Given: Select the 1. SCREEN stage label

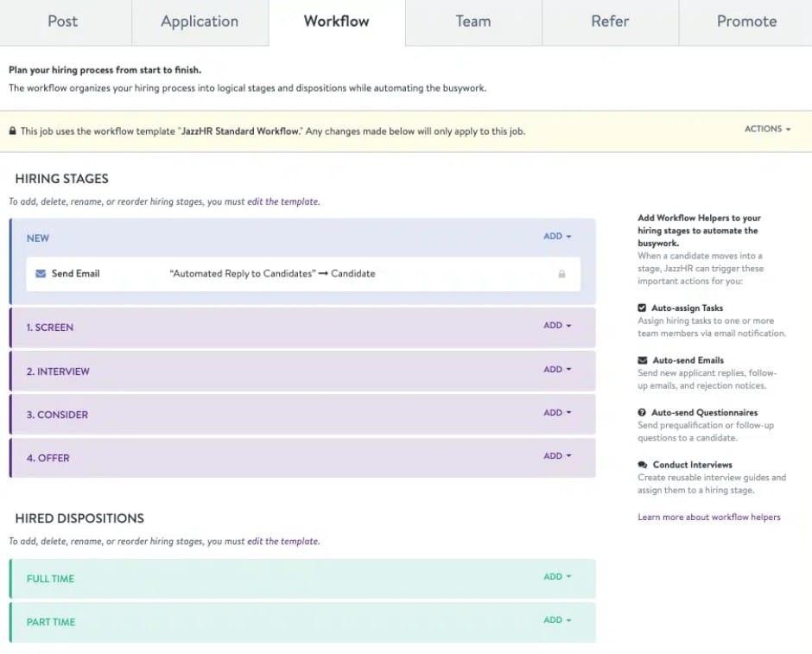Looking at the screenshot, I should (x=50, y=327).
